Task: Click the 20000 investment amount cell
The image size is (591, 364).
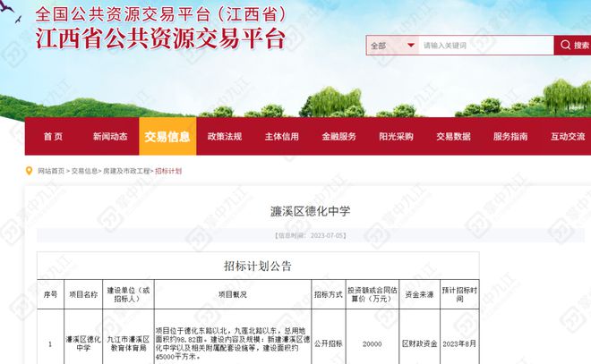Action: pos(372,343)
